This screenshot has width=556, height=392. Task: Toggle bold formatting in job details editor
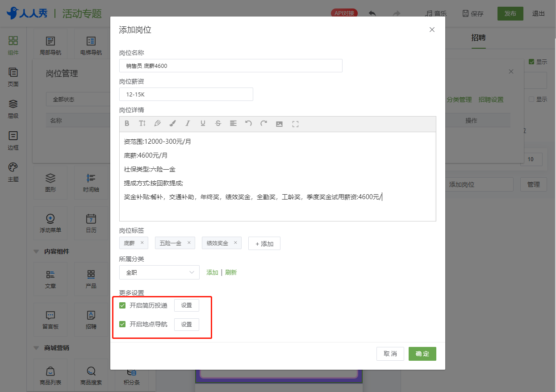[127, 124]
